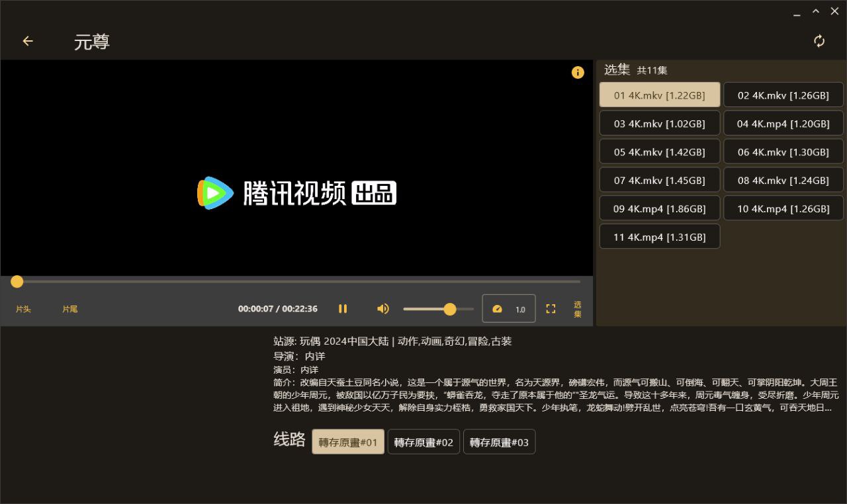The height and width of the screenshot is (504, 847).
Task: Choose episode 07 4K.mkv [1.45GB]
Action: pyautogui.click(x=660, y=181)
